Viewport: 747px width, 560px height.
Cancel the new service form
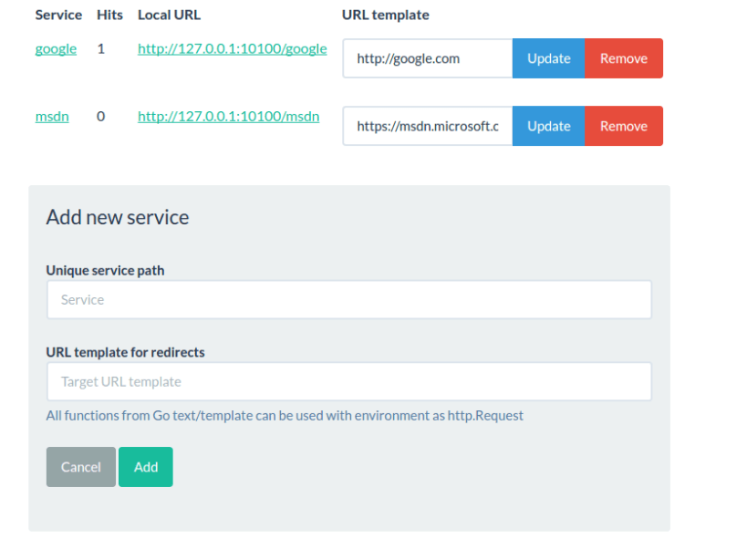point(80,466)
